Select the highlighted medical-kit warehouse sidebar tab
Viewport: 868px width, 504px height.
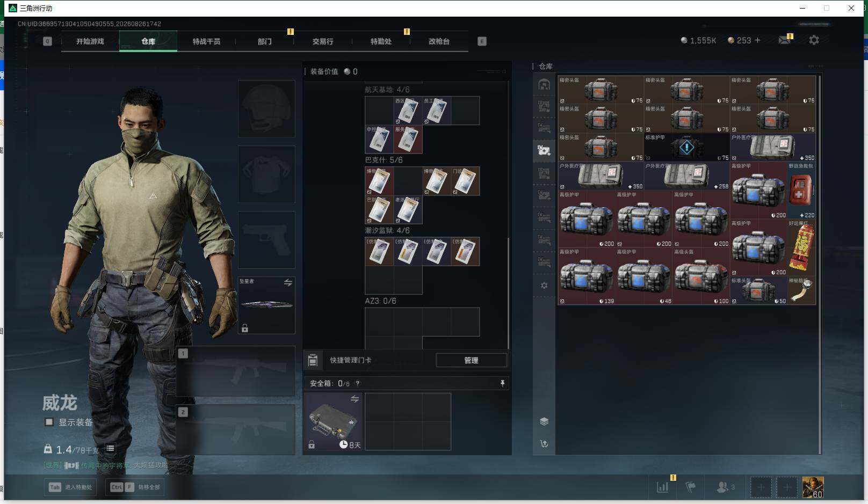click(x=544, y=150)
